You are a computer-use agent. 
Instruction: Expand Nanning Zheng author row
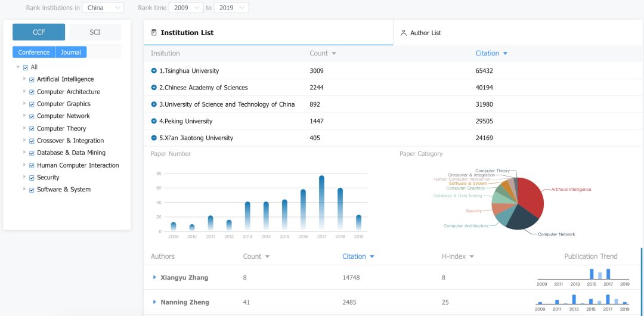point(154,302)
